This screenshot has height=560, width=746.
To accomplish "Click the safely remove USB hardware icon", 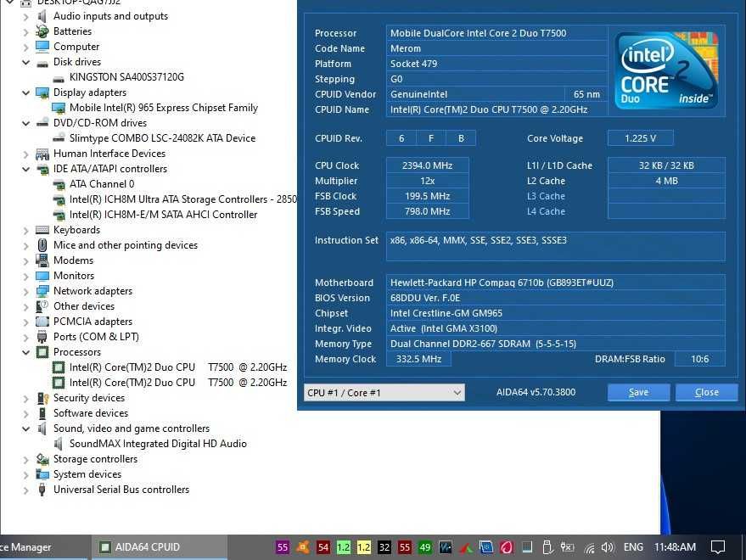I will click(x=547, y=547).
